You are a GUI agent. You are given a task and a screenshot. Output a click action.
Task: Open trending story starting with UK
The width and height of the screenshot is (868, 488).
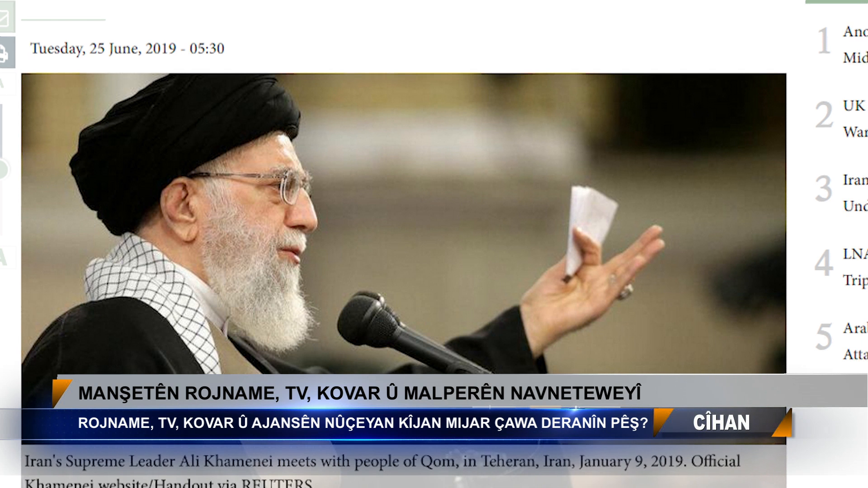855,118
